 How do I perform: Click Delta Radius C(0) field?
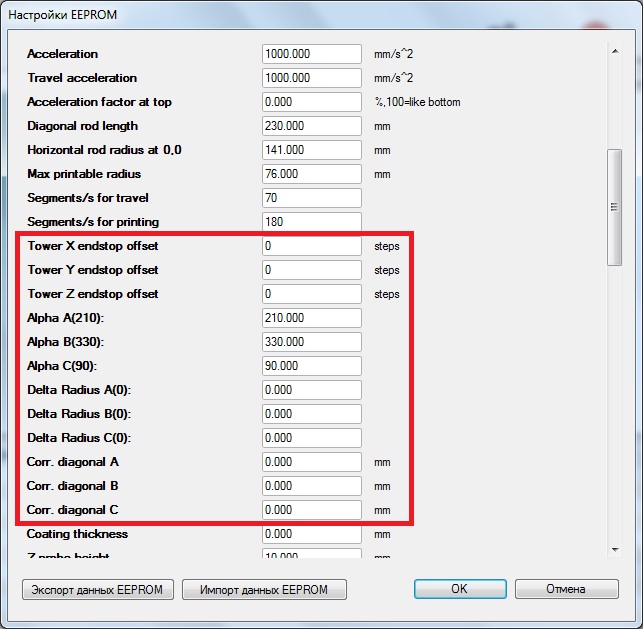coord(312,438)
